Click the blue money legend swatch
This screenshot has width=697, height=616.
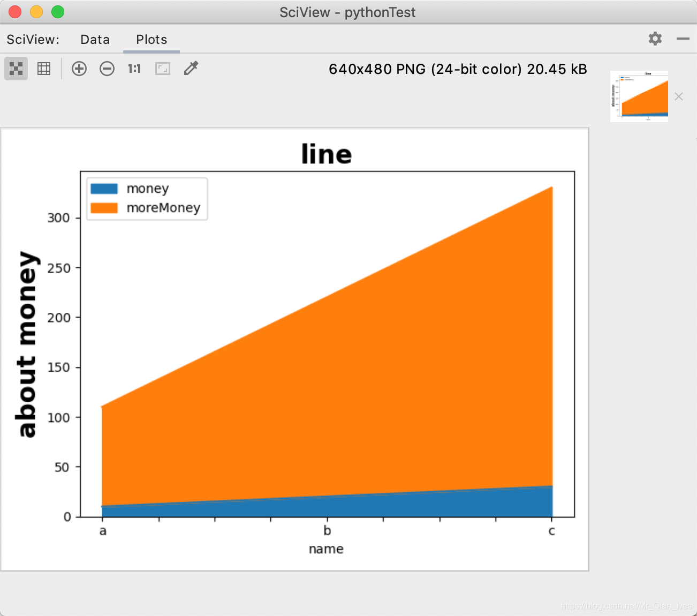click(x=104, y=189)
